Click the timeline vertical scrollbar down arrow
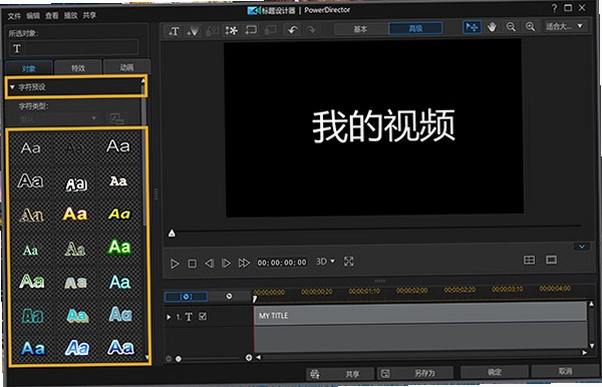The width and height of the screenshot is (602, 387). click(592, 346)
